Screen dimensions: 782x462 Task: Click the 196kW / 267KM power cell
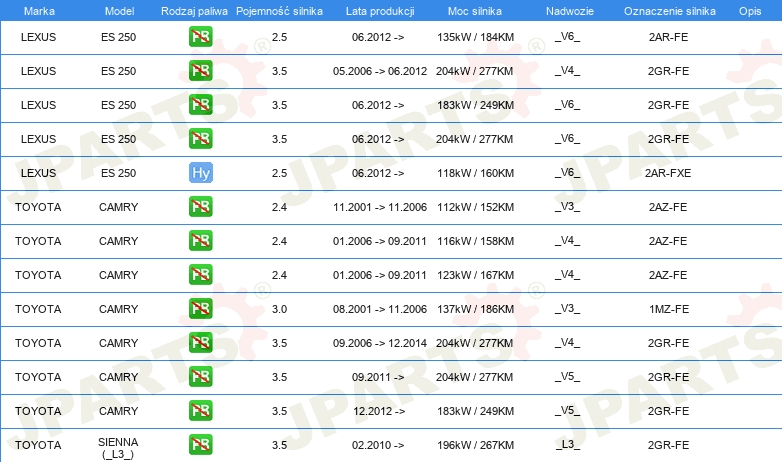point(475,445)
